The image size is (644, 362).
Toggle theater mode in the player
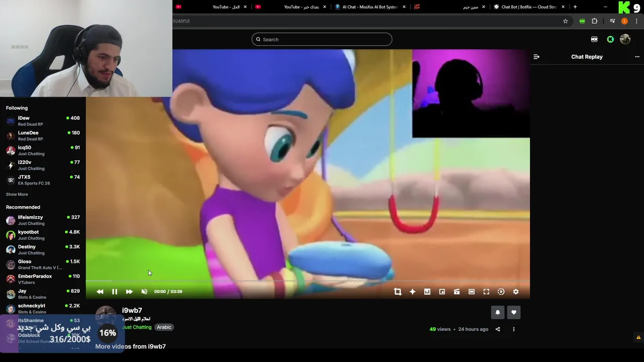pos(471,292)
